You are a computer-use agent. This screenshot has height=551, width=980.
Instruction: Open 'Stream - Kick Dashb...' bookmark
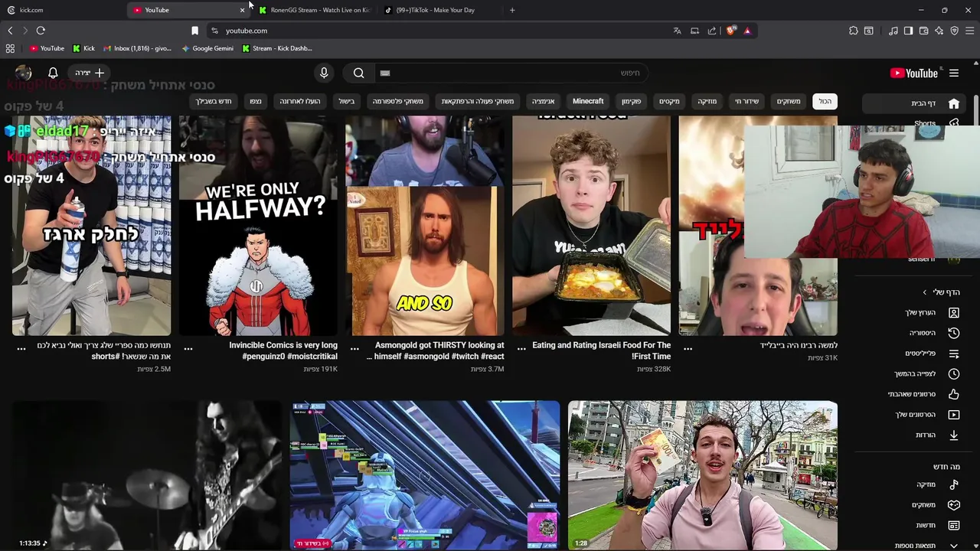[277, 48]
